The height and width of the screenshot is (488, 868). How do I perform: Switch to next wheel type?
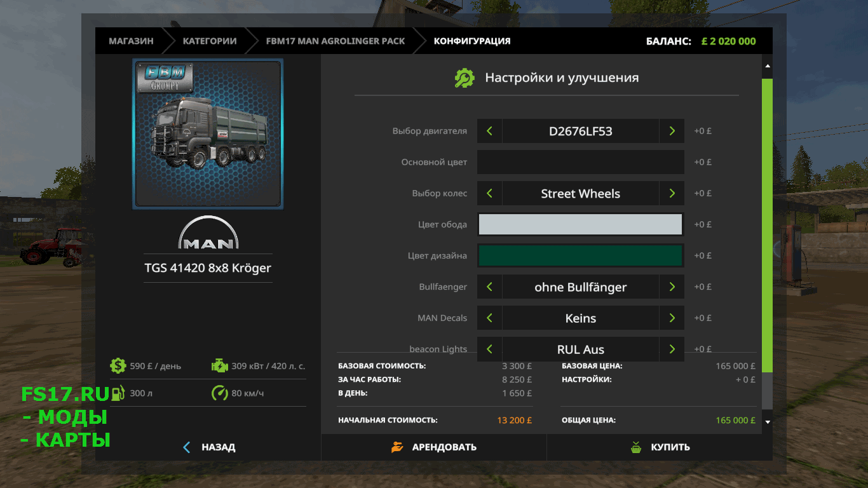[672, 193]
